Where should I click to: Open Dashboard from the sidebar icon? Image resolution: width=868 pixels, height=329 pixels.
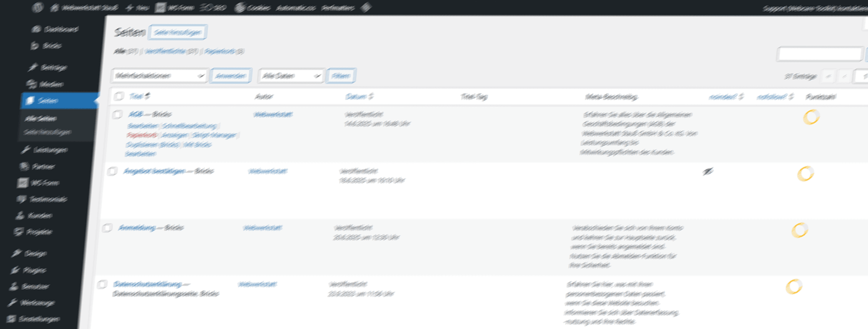point(36,29)
